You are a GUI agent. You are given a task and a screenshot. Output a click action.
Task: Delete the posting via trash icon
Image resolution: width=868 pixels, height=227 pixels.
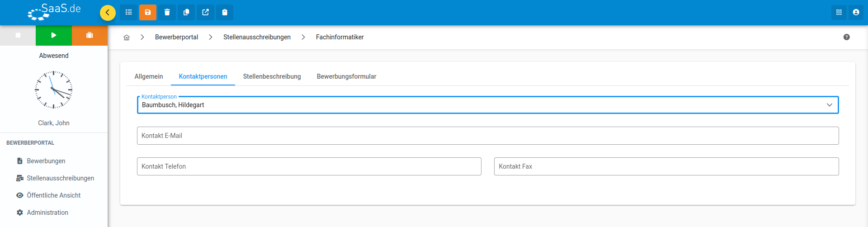167,12
